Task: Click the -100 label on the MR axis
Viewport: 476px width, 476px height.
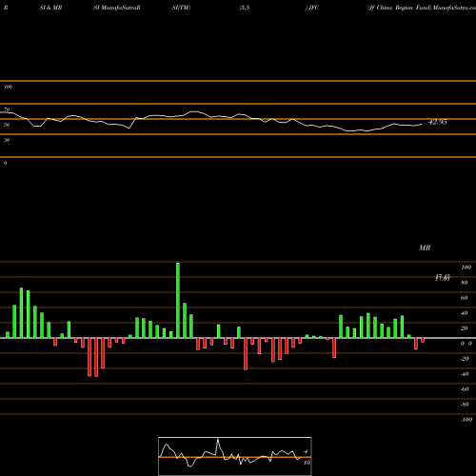Action: click(466, 420)
